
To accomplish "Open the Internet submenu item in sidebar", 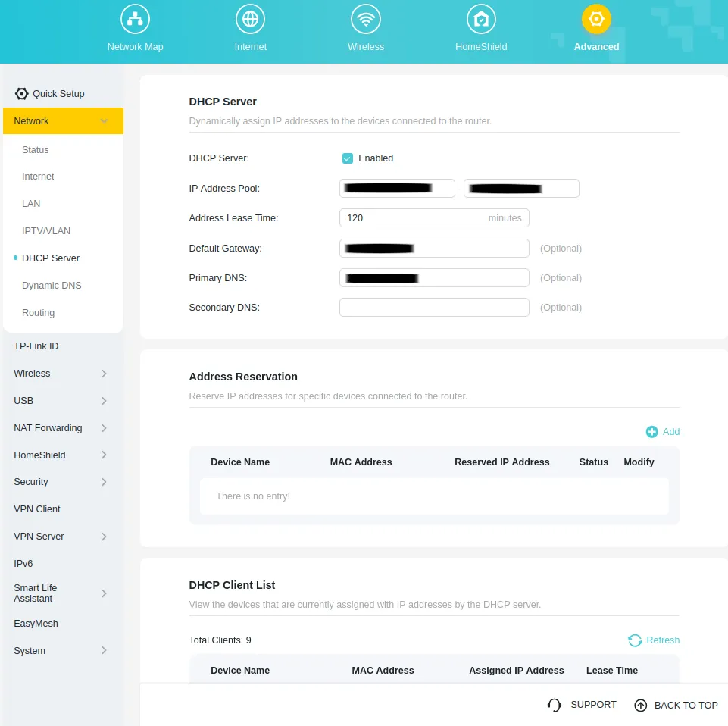I will pyautogui.click(x=38, y=177).
